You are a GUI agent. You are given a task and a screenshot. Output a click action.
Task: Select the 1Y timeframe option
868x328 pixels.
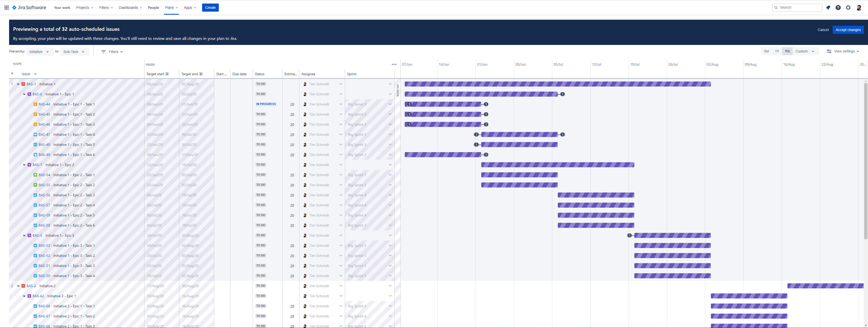click(x=777, y=51)
